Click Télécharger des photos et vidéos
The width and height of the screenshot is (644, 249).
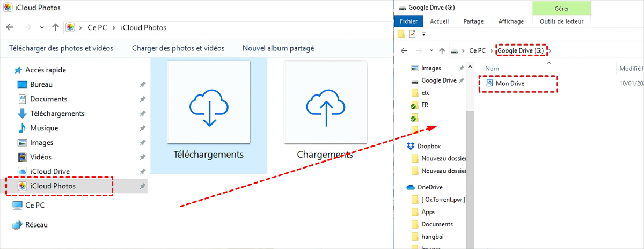click(61, 48)
